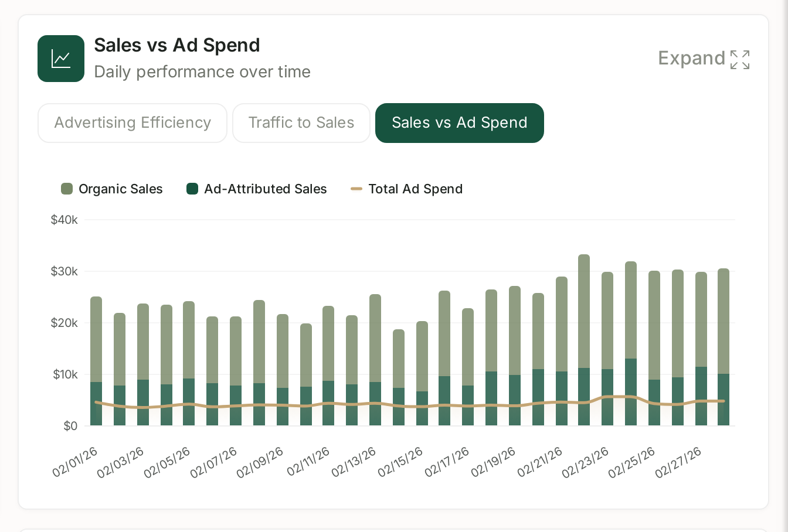The width and height of the screenshot is (788, 532).
Task: Click the Total Ad Spend tan line marker
Action: pos(356,189)
